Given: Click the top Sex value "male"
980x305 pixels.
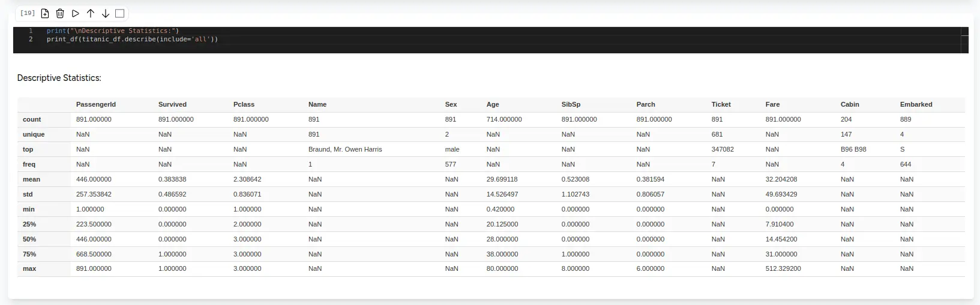Looking at the screenshot, I should 452,149.
